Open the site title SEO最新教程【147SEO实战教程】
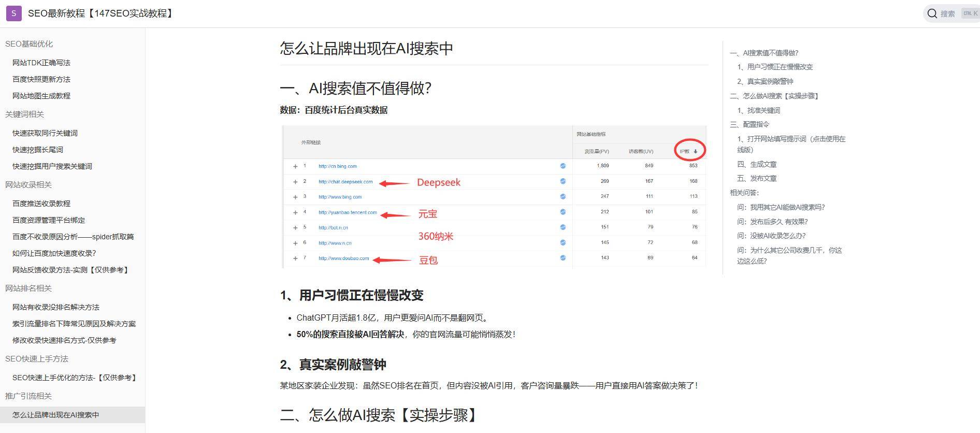The image size is (980, 433). pos(100,13)
